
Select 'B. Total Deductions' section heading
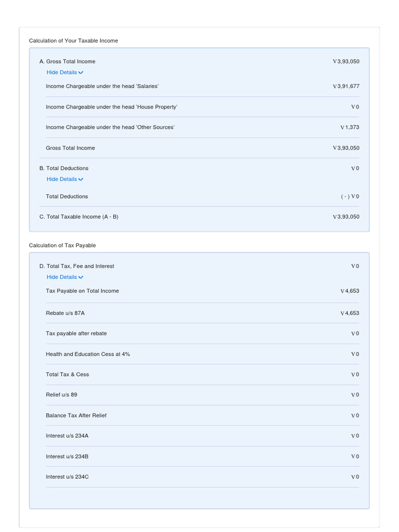coord(64,168)
